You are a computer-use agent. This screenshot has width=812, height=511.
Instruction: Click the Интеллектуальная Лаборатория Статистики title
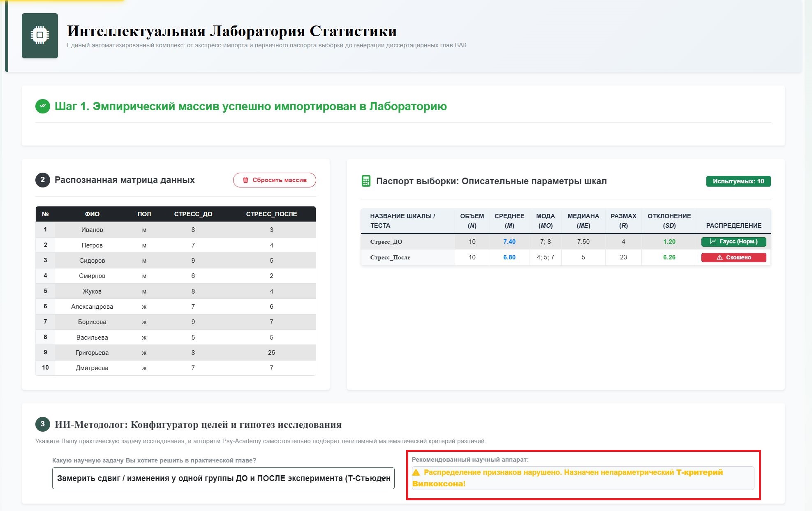(232, 31)
